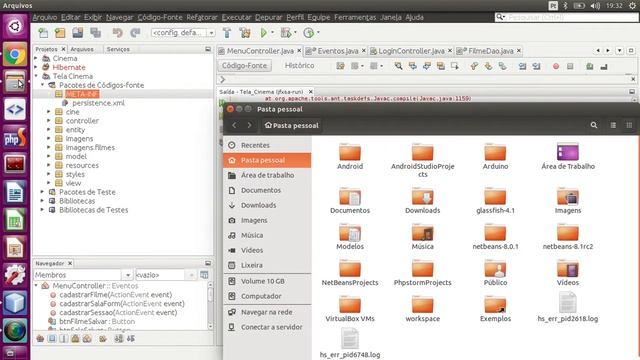This screenshot has width=640, height=360.
Task: Toggle breakpoint red circle in editor toolbar
Action: click(x=556, y=66)
